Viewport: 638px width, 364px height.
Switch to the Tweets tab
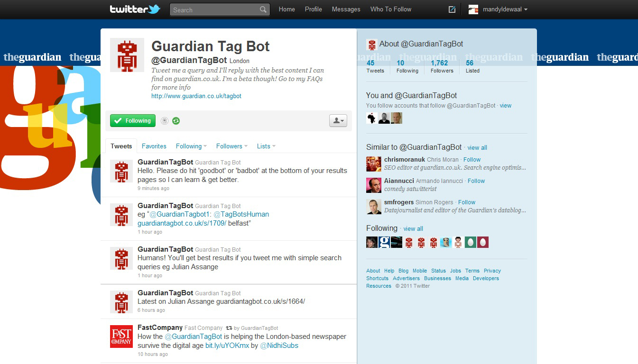[121, 146]
